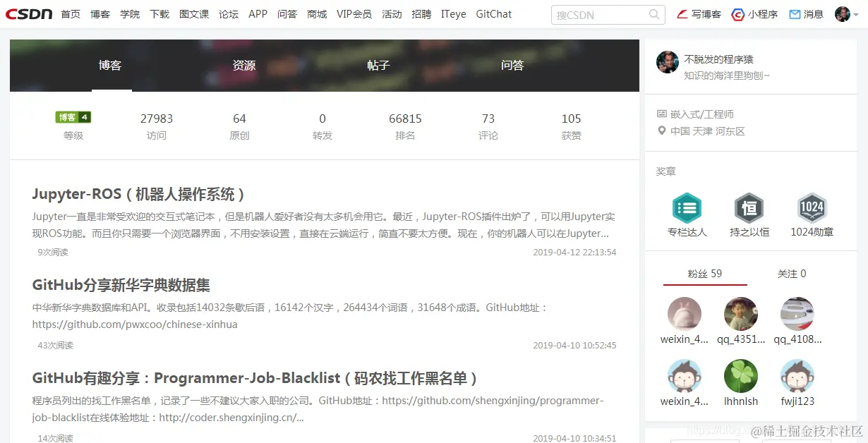Click the Jupyter-ROS article summary text
This screenshot has width=868, height=443.
click(x=324, y=225)
